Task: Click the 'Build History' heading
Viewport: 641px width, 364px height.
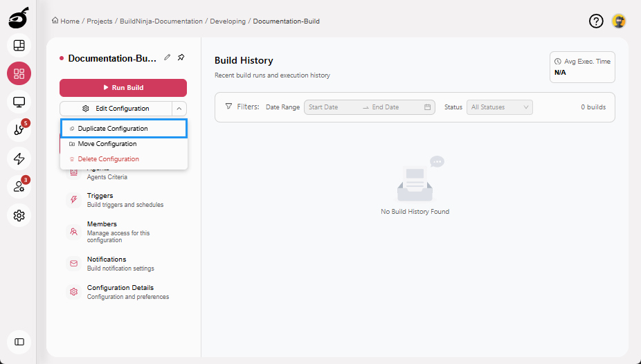Action: (x=244, y=60)
